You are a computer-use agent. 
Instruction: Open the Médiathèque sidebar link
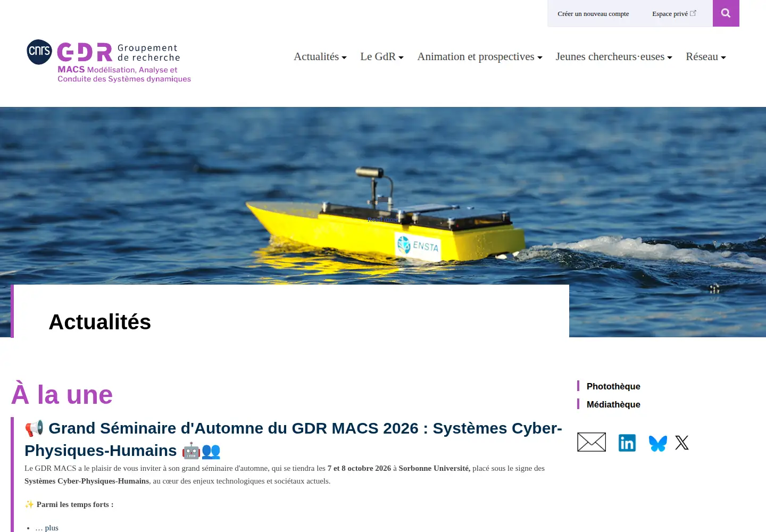(613, 404)
